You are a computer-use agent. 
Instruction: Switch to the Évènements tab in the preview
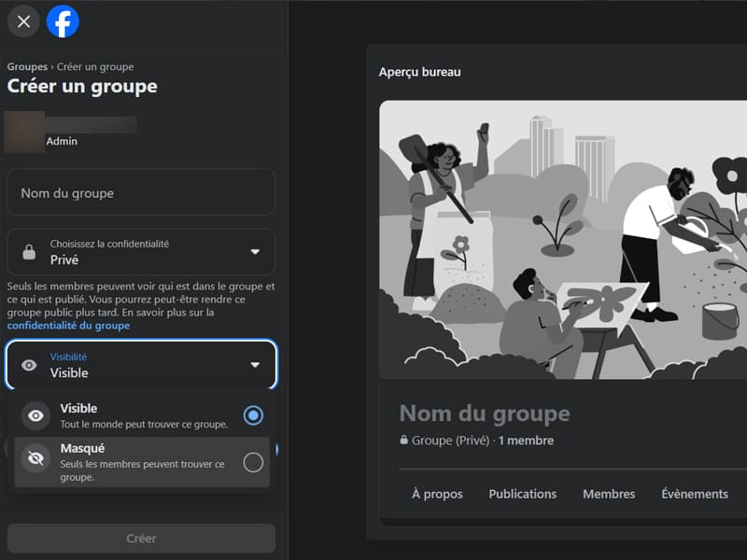click(694, 494)
